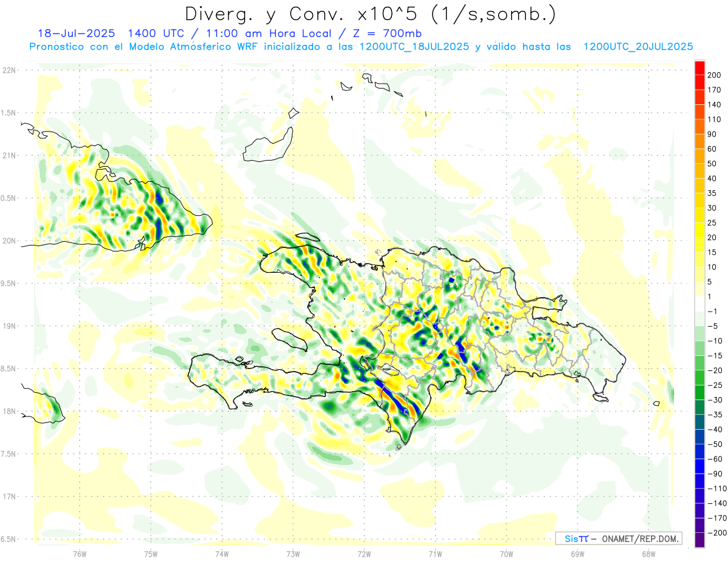Click the '-140' value on the color scale
Viewport: 728px width, 562px height.
point(717,504)
